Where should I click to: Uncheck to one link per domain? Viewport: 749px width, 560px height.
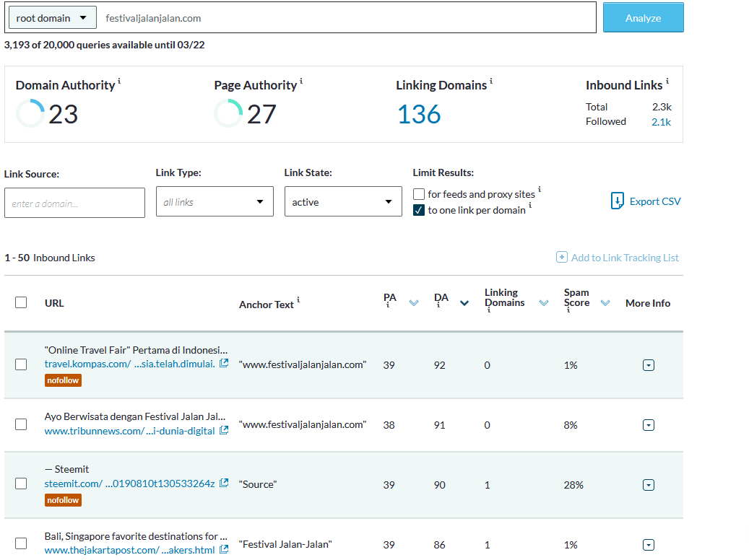click(x=419, y=210)
